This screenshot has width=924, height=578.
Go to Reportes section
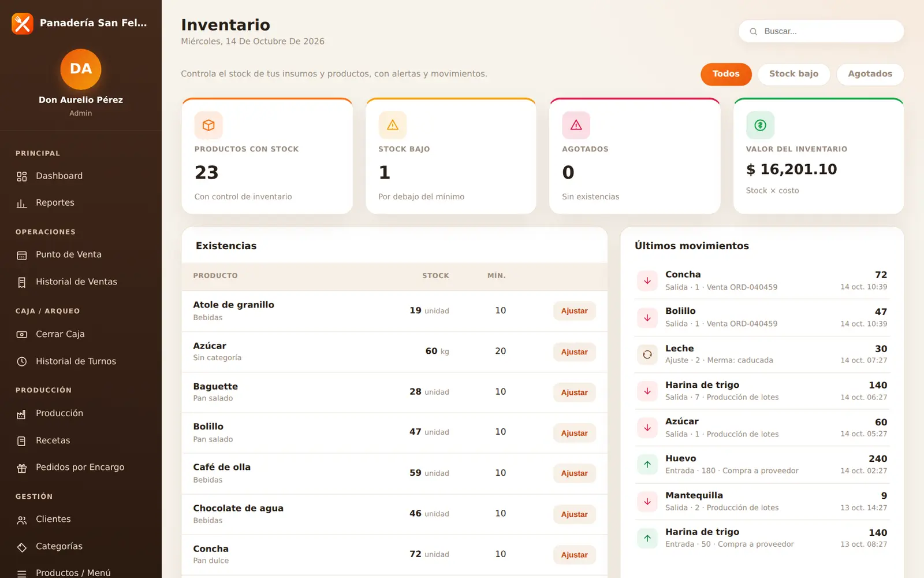[81, 203]
